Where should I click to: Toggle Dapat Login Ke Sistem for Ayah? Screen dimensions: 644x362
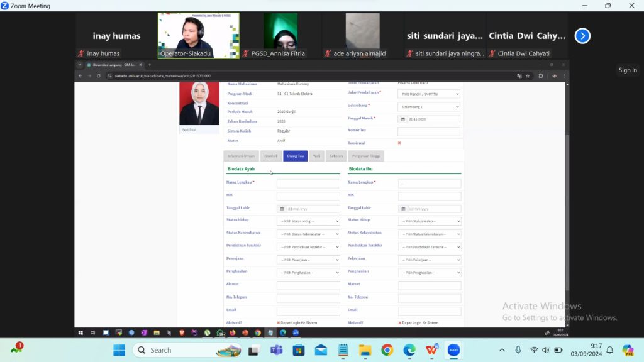click(x=279, y=323)
